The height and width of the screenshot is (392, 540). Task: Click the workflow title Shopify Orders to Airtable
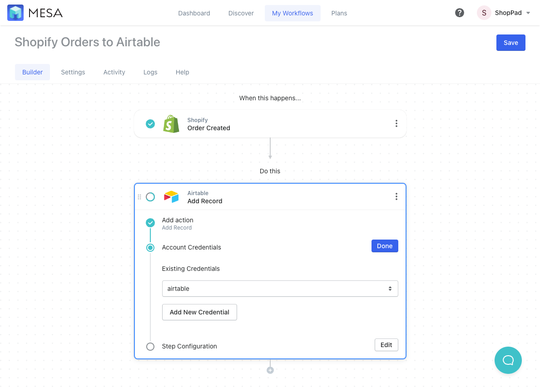click(x=88, y=42)
